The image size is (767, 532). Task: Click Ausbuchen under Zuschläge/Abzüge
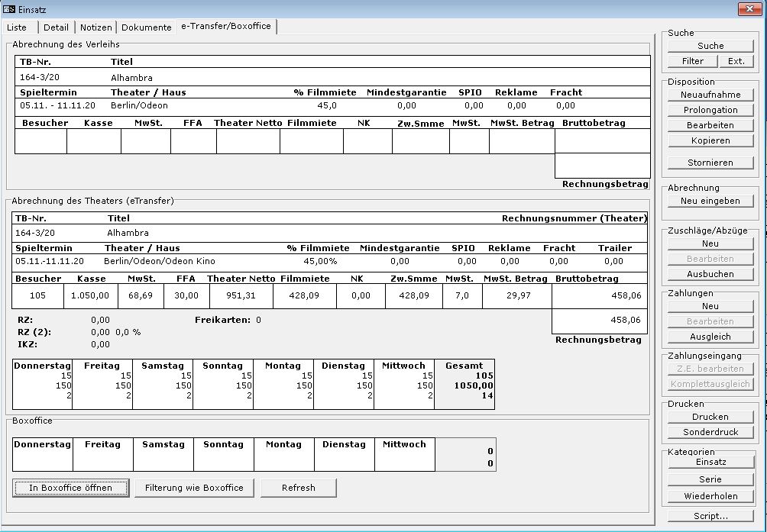tap(710, 274)
